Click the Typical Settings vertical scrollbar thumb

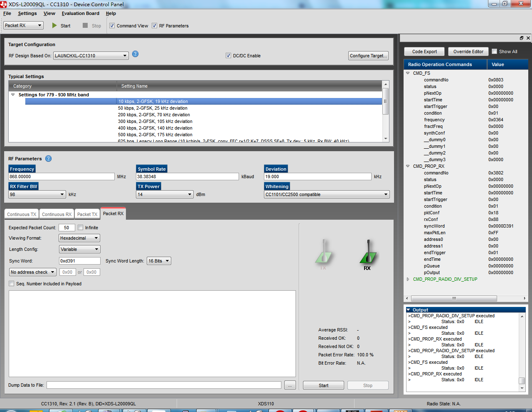(x=385, y=101)
